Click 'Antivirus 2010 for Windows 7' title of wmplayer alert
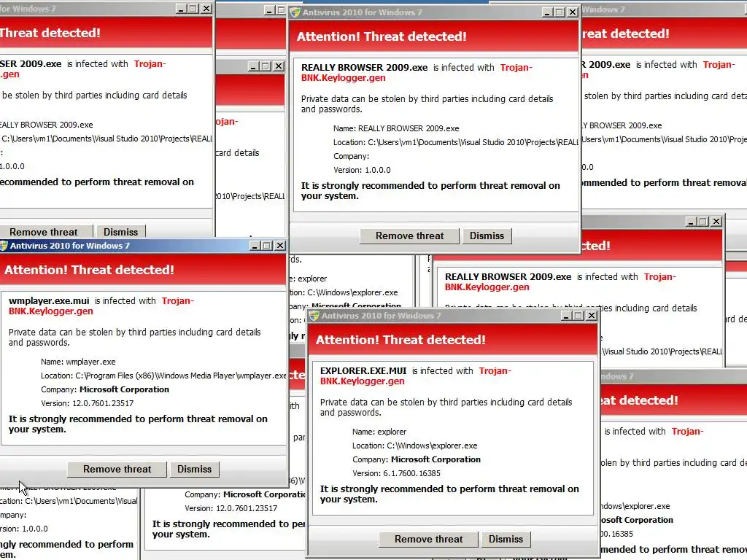The image size is (747, 560). click(70, 246)
